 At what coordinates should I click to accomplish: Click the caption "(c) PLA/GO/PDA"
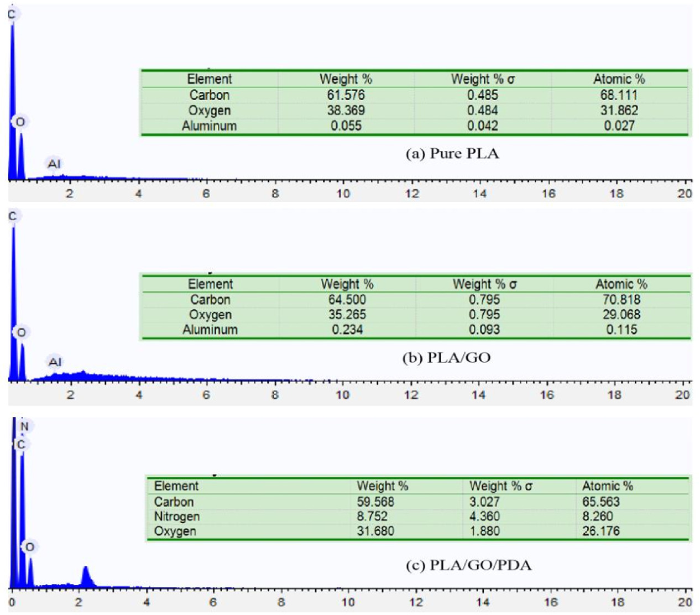click(x=468, y=565)
